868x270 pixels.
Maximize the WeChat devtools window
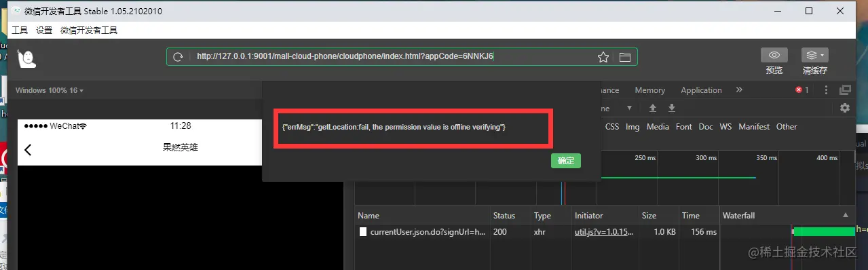pos(809,11)
